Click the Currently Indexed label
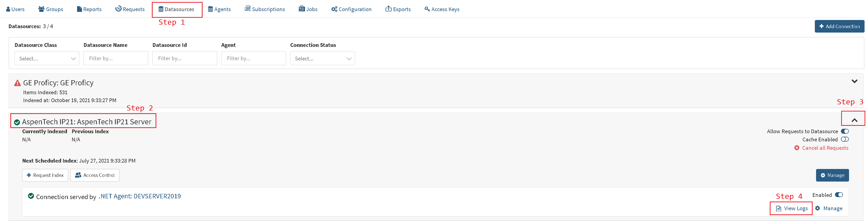Screen dimensions: 868x223 [x=45, y=131]
